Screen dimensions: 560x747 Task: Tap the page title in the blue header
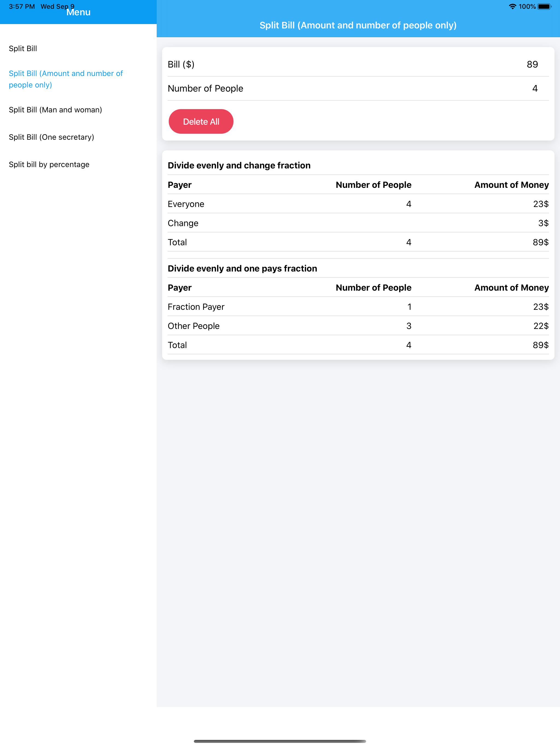(358, 25)
